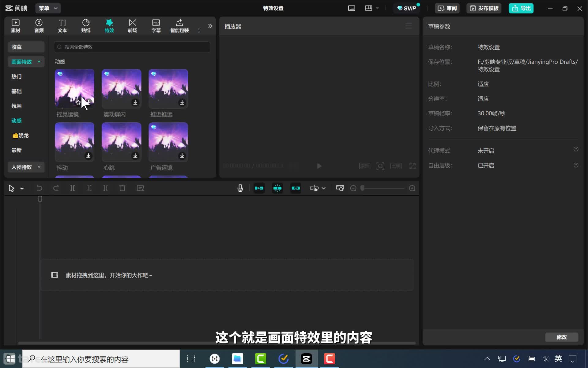The width and height of the screenshot is (588, 368).
Task: Click the 自由层级 help icon
Action: (x=576, y=165)
